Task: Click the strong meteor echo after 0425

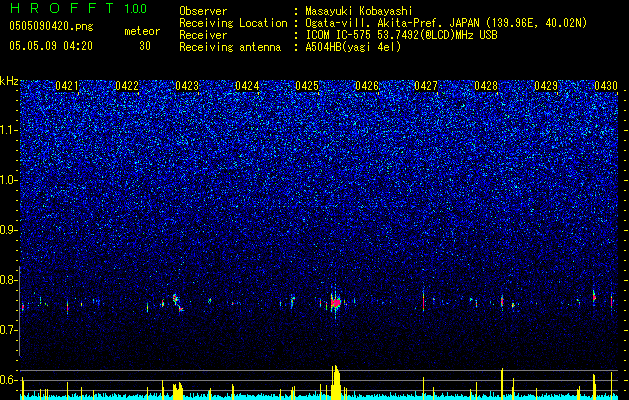Action: 336,302
